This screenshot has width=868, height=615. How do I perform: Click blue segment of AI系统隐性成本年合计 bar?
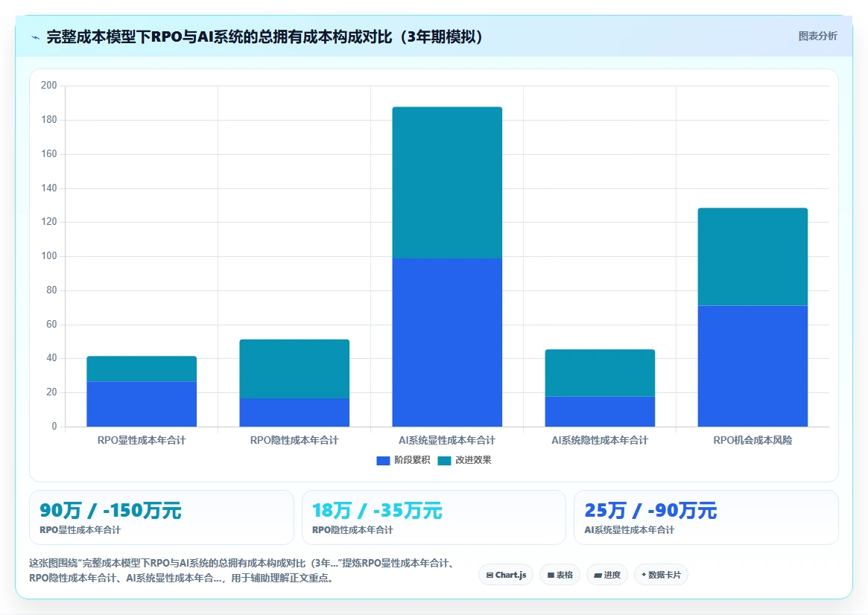pos(600,412)
